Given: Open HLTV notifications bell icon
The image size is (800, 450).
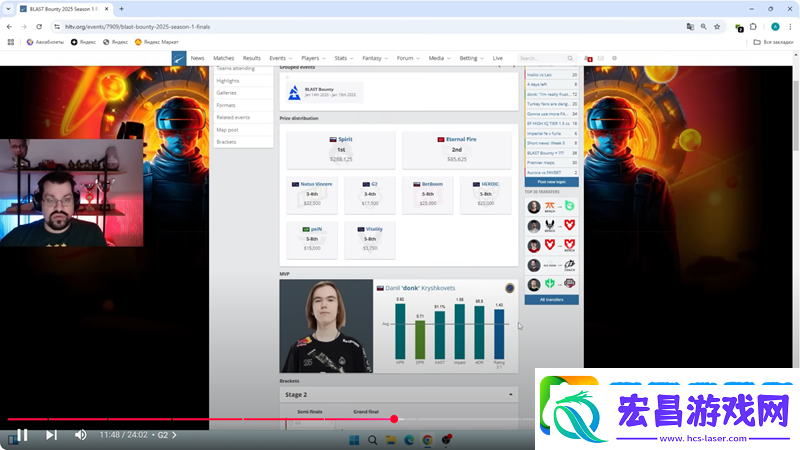Looking at the screenshot, I should (588, 59).
